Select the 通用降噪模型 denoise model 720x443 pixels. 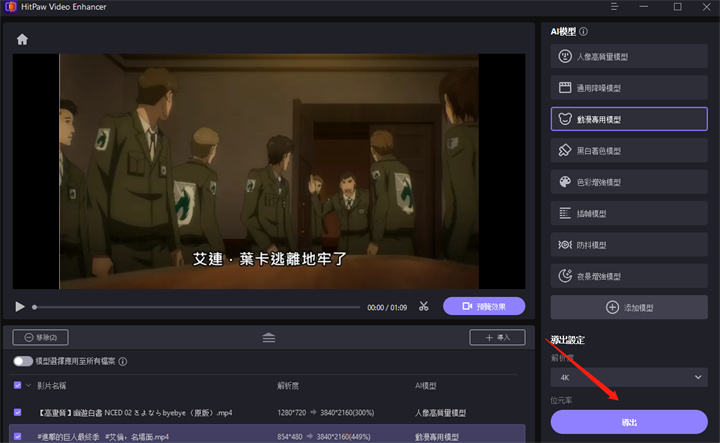click(629, 88)
